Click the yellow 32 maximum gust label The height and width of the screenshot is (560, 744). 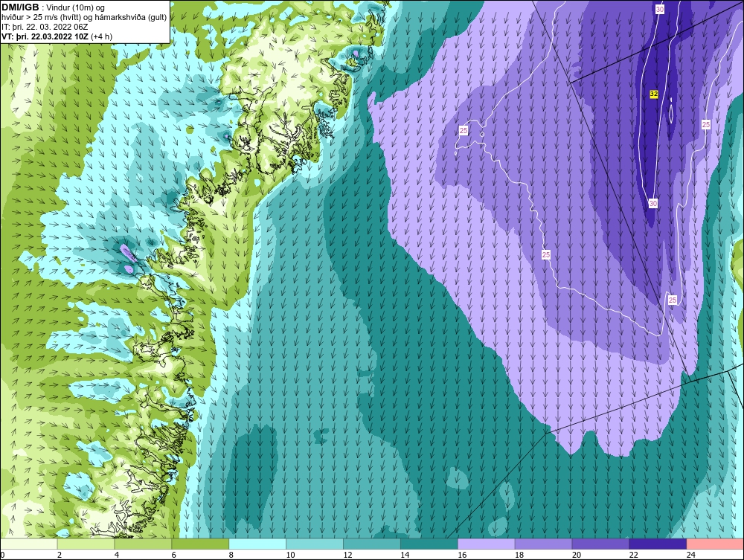coord(653,94)
